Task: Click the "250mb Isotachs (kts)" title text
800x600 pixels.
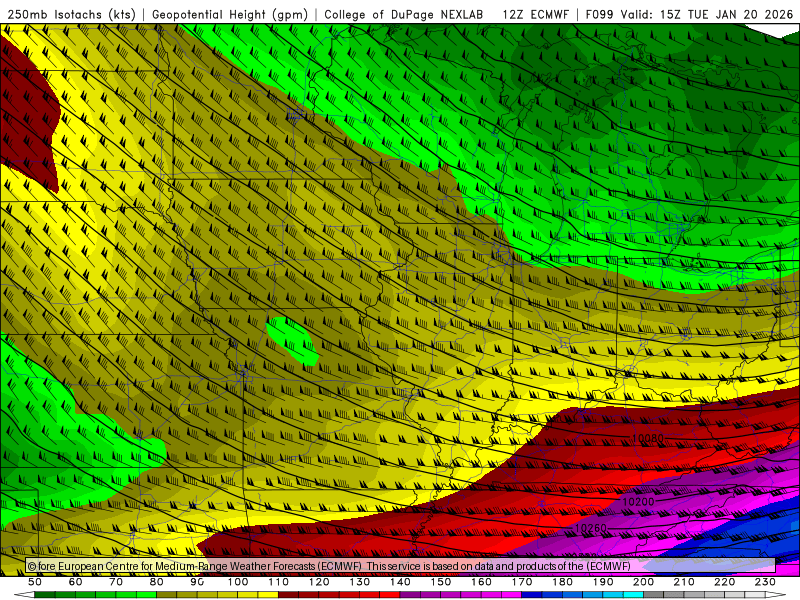Action: tap(72, 14)
